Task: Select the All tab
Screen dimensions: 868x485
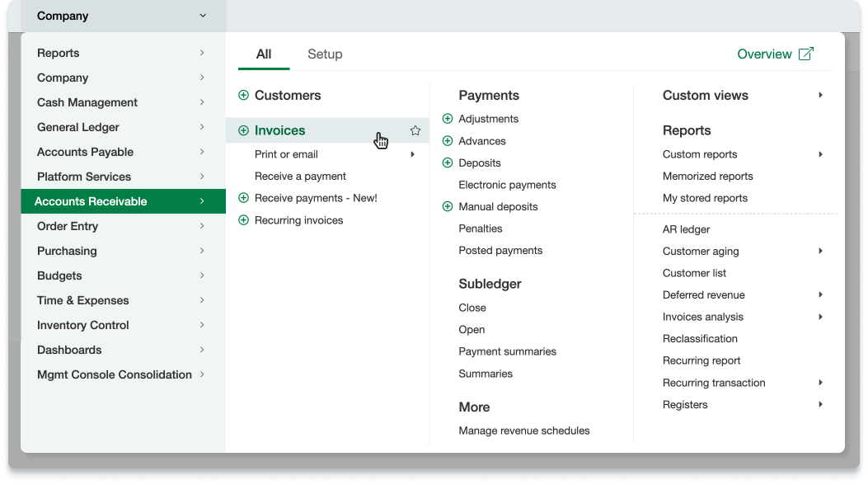Action: tap(264, 54)
